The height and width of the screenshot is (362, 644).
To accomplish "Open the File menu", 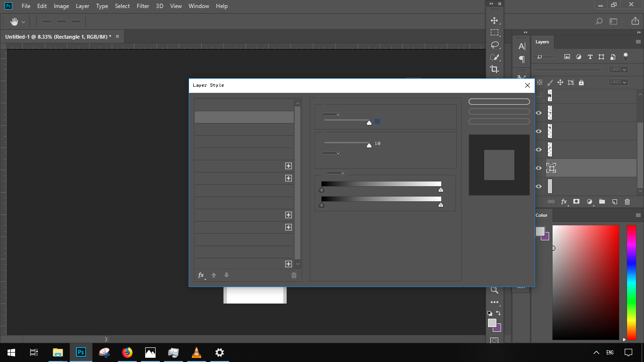I will coord(26,6).
